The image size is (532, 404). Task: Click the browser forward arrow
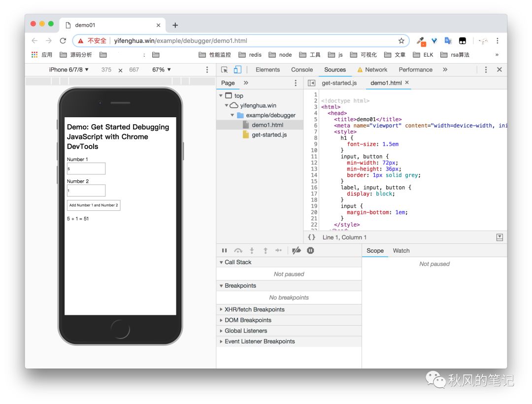48,41
